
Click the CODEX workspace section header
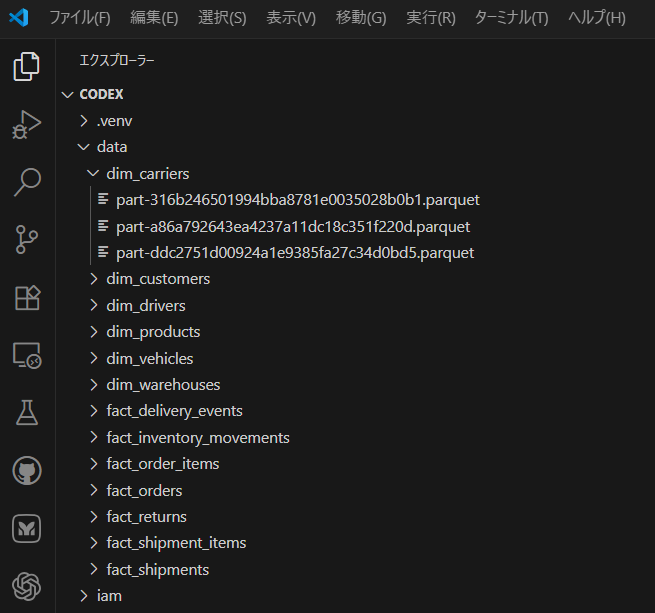101,94
